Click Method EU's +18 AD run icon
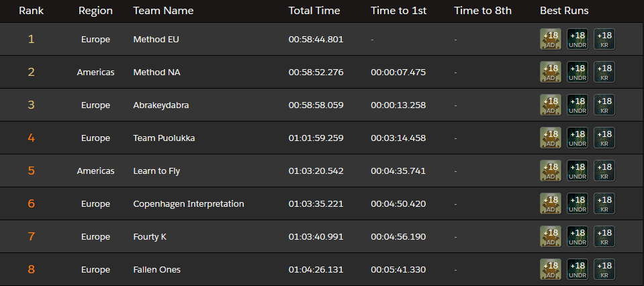The image size is (644, 286). click(x=551, y=39)
